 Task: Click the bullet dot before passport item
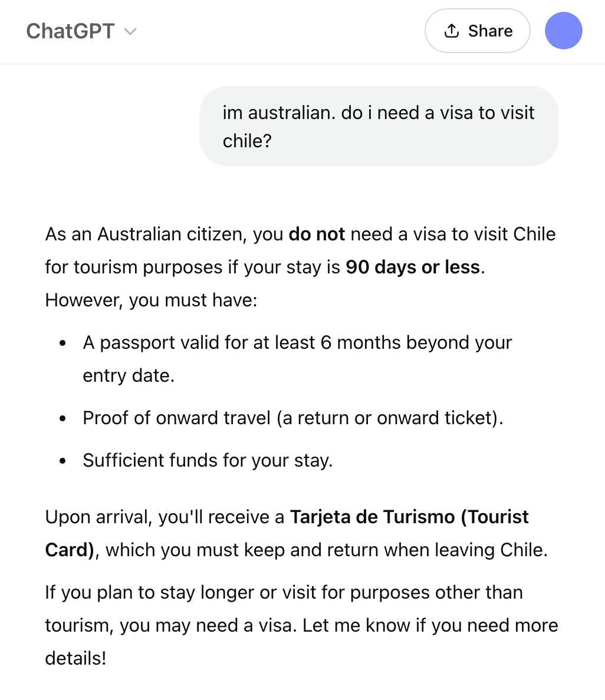[x=63, y=344]
